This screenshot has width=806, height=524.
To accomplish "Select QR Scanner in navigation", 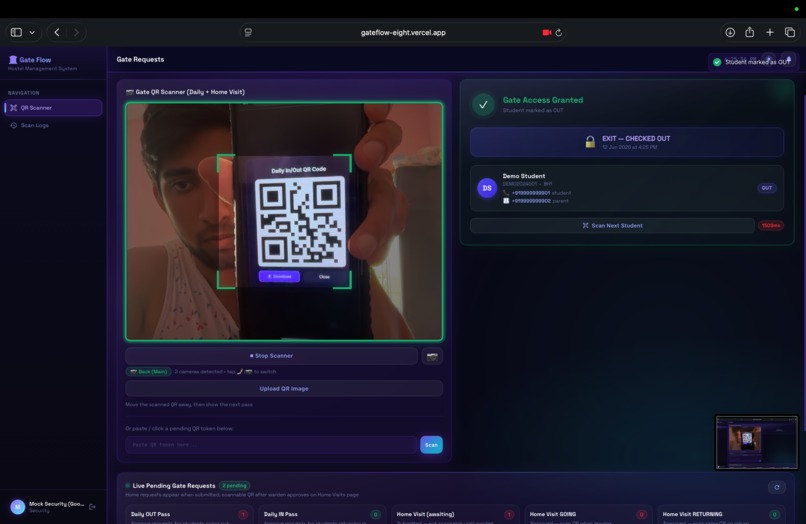I will [53, 107].
